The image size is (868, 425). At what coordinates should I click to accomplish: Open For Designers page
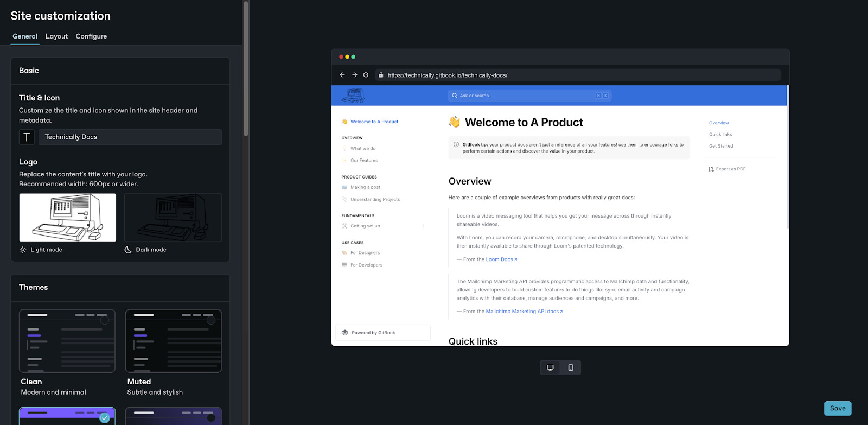click(x=365, y=253)
